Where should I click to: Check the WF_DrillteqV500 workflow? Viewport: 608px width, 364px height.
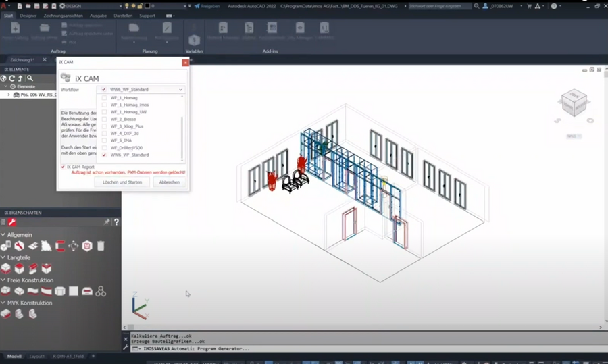tap(104, 148)
